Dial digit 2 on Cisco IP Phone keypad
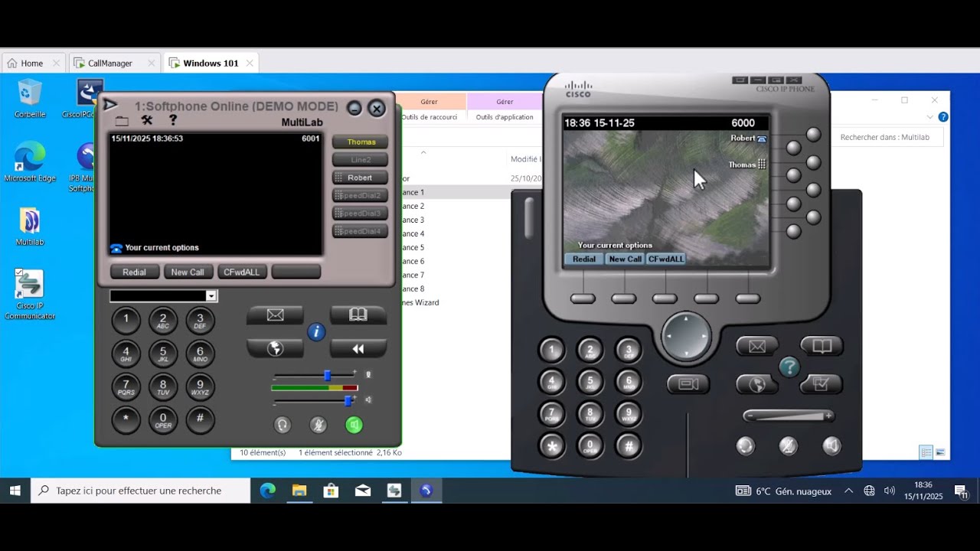Viewport: 980px width, 551px height. click(x=590, y=351)
